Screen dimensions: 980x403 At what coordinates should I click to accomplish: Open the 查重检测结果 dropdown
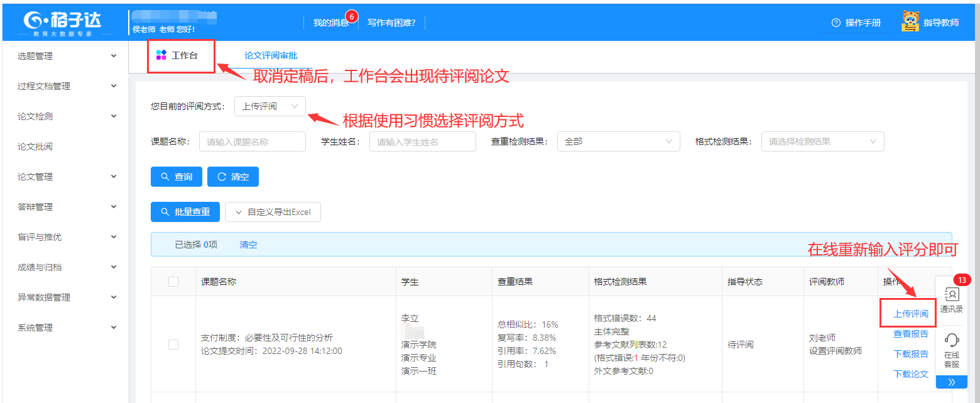click(618, 141)
